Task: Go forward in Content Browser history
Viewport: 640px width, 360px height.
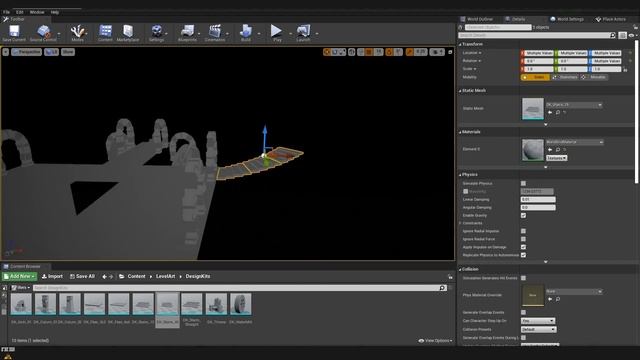Action: (x=111, y=277)
